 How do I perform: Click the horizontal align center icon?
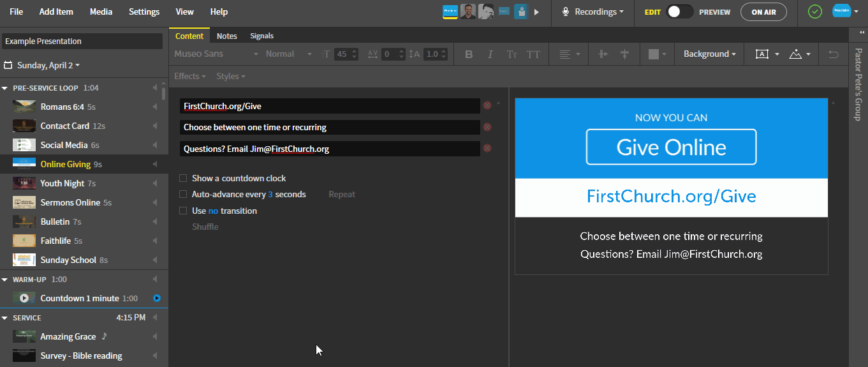[x=603, y=54]
